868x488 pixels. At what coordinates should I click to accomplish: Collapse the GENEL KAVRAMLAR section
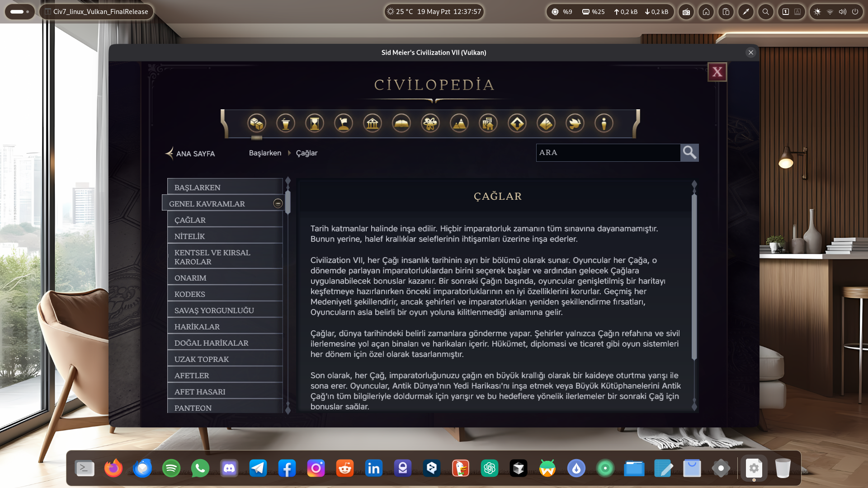pos(278,204)
